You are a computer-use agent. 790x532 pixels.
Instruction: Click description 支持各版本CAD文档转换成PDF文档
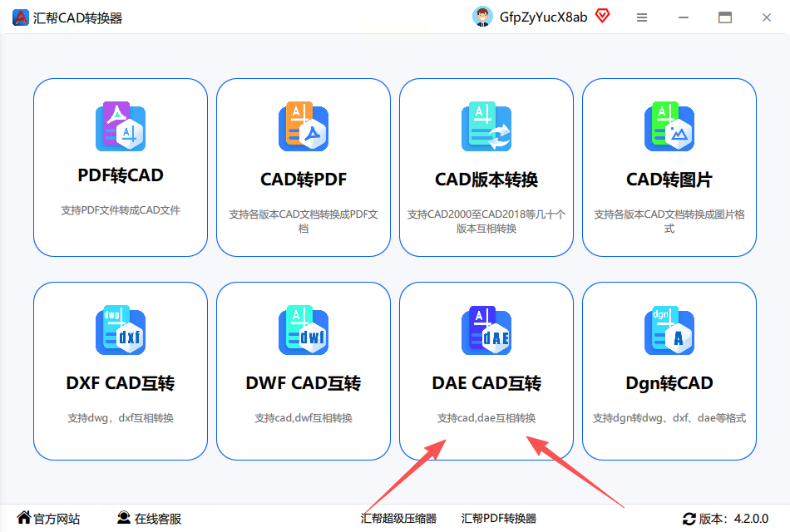[x=304, y=222]
